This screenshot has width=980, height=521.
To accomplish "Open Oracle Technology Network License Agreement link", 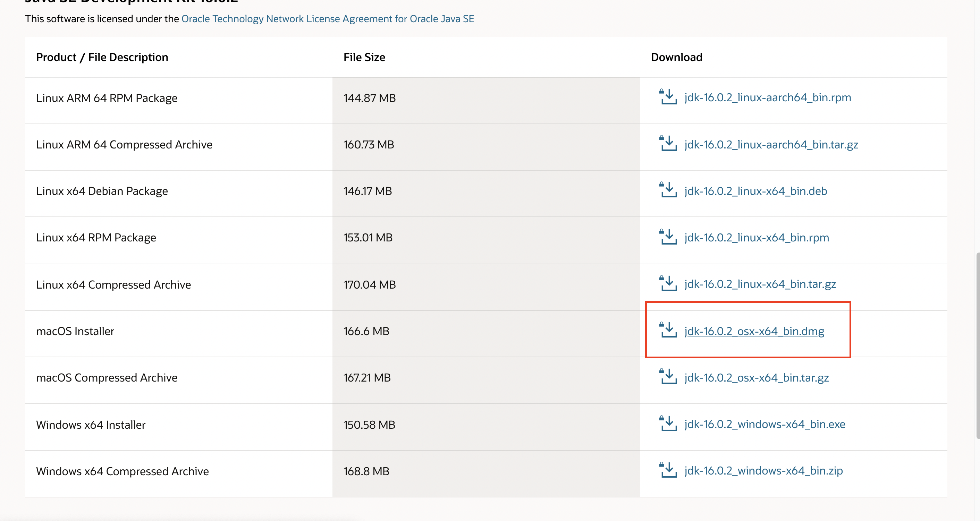I will click(x=328, y=19).
